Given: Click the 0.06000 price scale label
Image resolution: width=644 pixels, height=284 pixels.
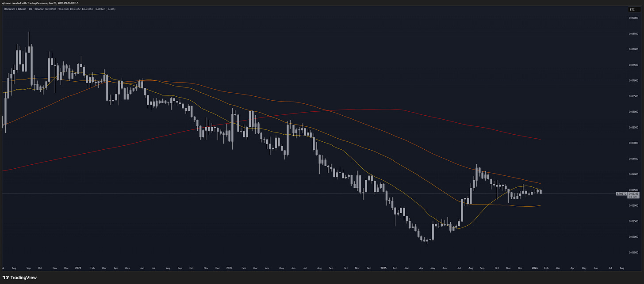Looking at the screenshot, I should [632, 112].
